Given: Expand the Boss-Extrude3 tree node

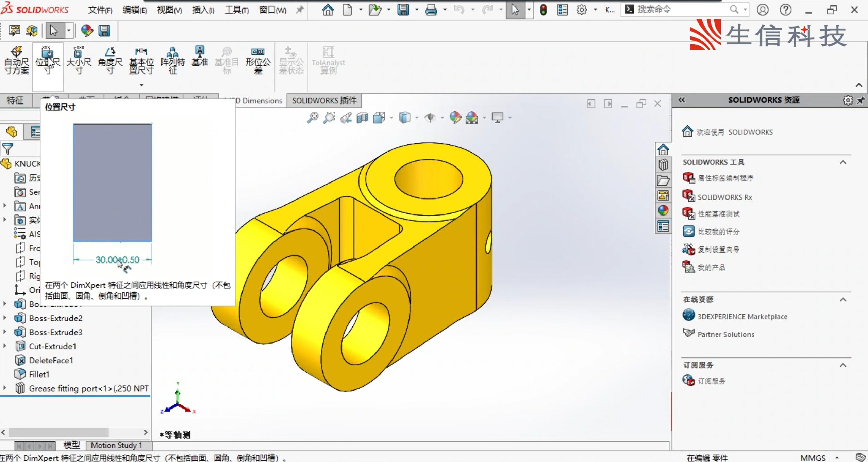Looking at the screenshot, I should click(5, 332).
